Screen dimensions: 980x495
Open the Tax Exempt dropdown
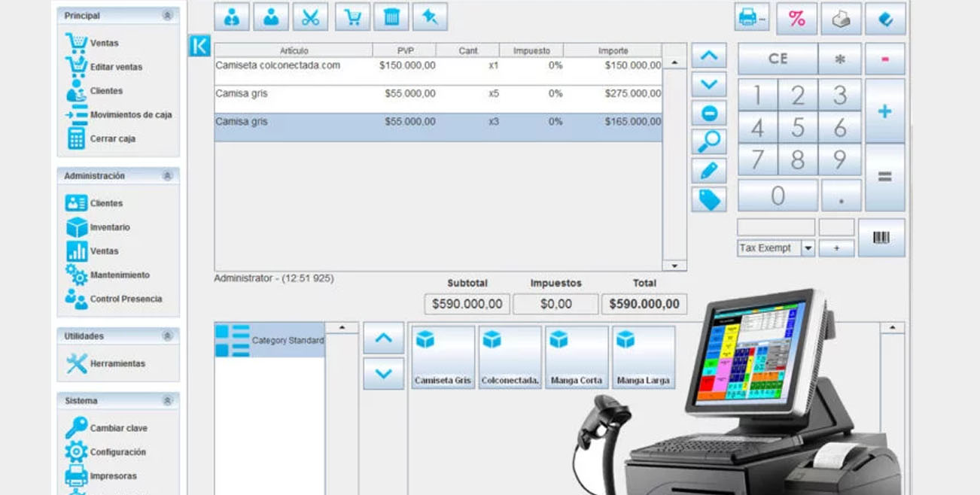pos(808,248)
